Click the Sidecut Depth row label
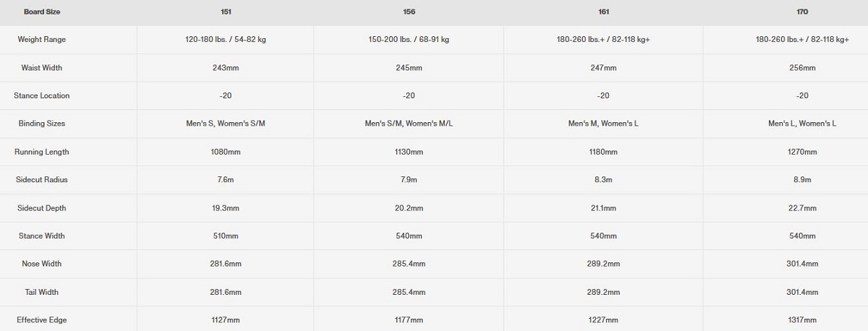This screenshot has height=331, width=868. click(41, 208)
